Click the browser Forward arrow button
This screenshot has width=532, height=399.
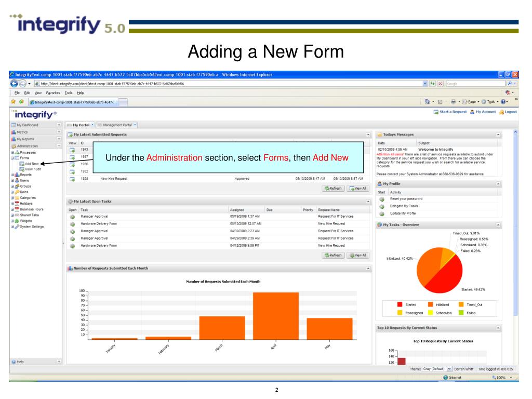click(22, 84)
